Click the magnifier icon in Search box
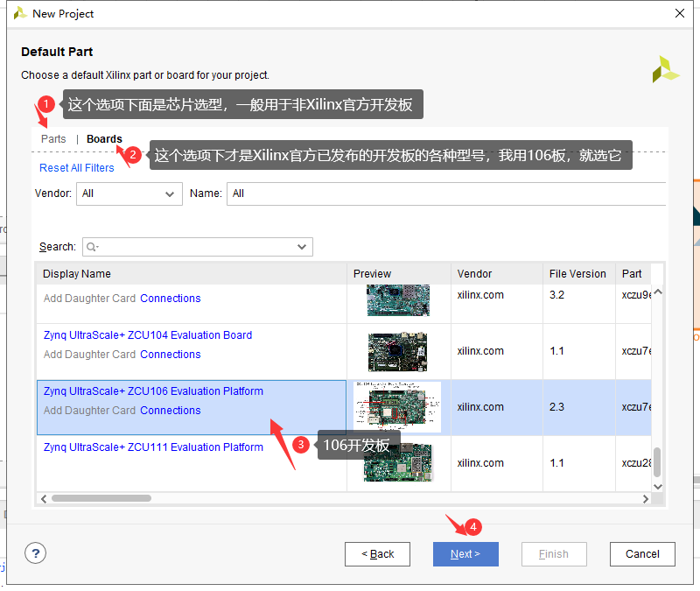700x591 pixels. coord(90,247)
